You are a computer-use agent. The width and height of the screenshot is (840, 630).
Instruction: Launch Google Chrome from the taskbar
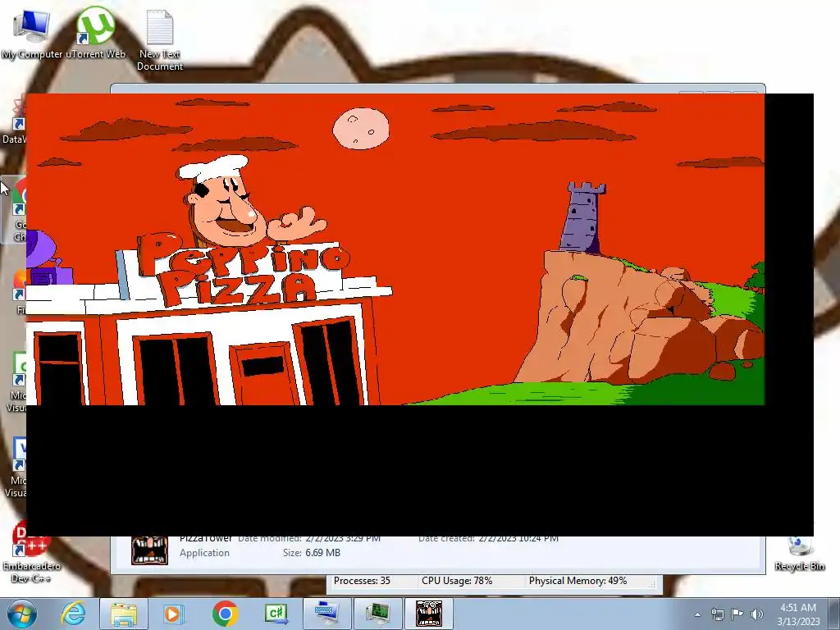click(x=225, y=614)
